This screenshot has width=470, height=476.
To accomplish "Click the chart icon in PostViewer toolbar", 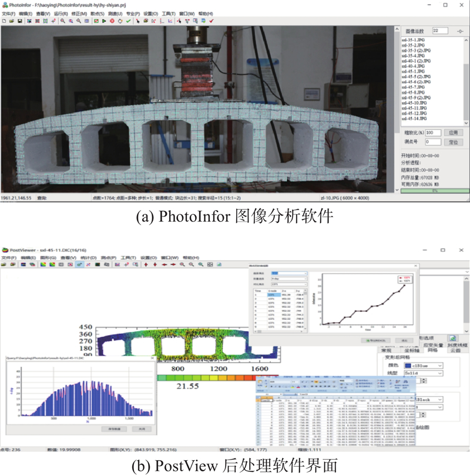I will tap(117, 265).
